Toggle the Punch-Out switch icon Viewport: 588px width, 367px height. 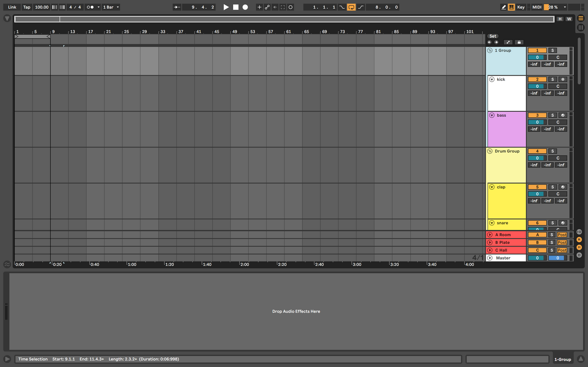coord(361,7)
